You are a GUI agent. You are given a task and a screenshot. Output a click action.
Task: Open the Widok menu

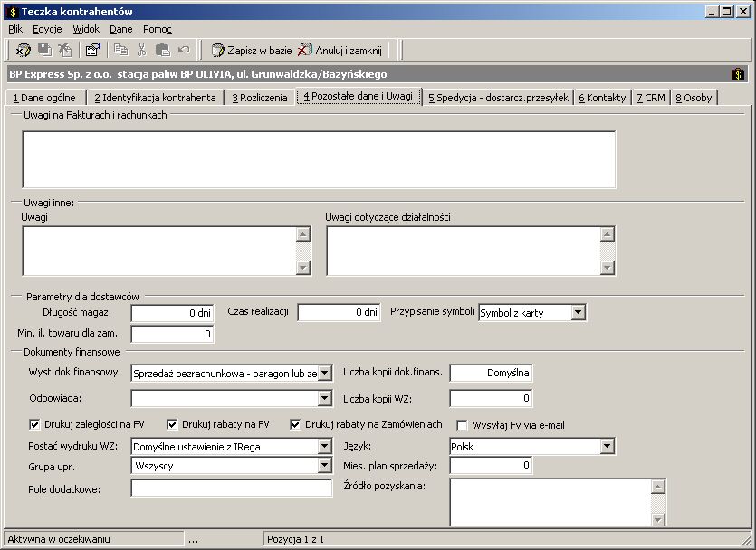pyautogui.click(x=86, y=29)
